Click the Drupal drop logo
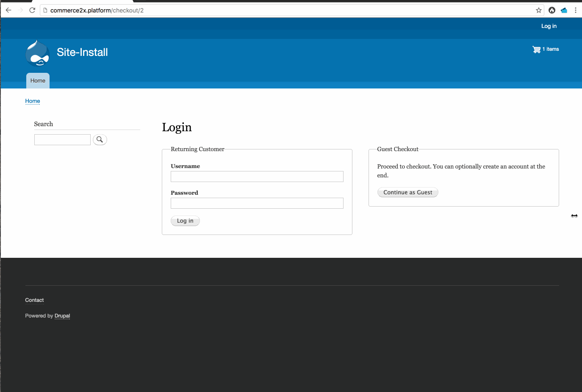The width and height of the screenshot is (582, 392). 38,53
